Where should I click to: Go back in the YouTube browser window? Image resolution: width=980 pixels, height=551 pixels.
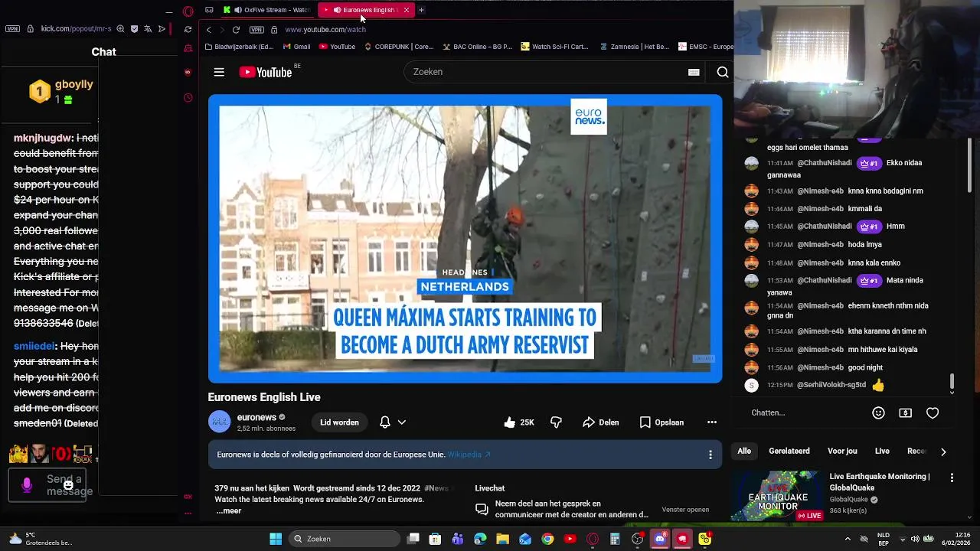(208, 30)
